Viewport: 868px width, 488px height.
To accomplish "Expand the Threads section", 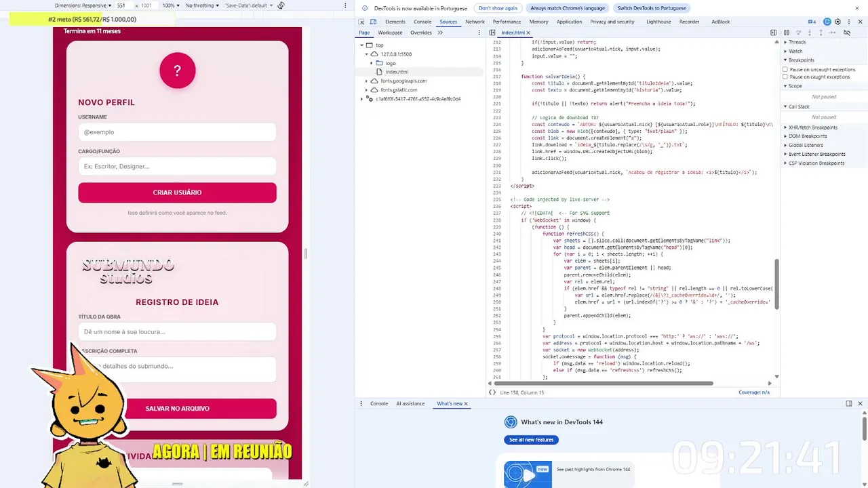I will pyautogui.click(x=797, y=42).
